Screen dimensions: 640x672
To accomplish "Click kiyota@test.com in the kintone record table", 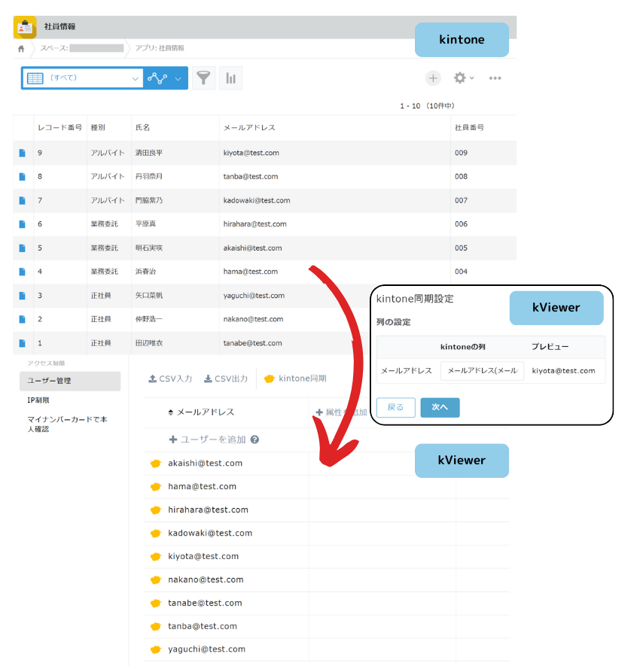I will pos(251,153).
